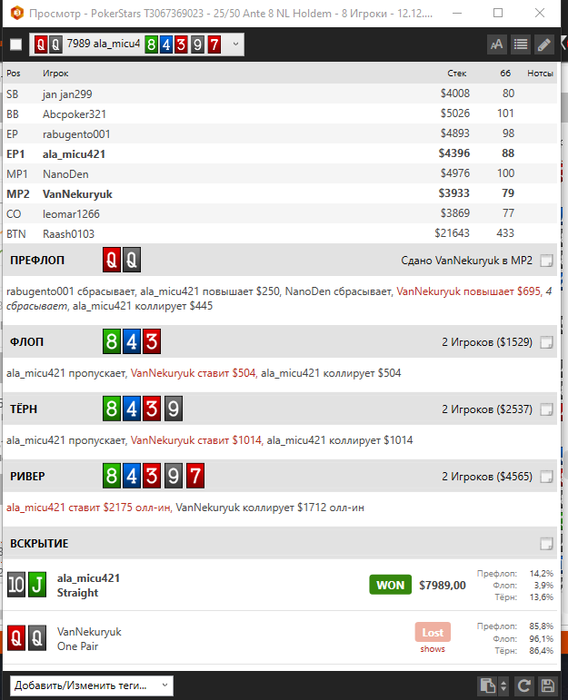Click the Нотсы column header
This screenshot has width=568, height=700.
click(540, 73)
